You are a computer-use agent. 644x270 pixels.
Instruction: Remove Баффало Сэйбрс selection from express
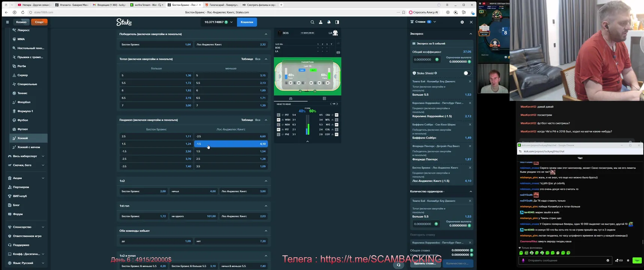[470, 124]
